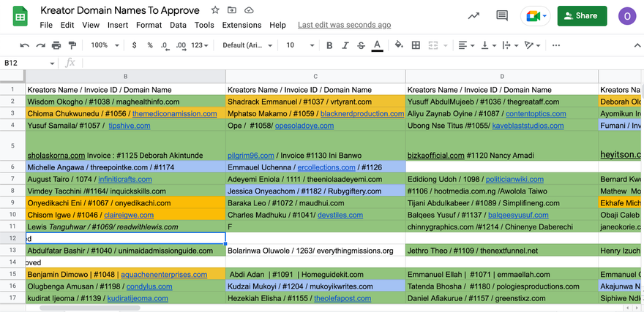Open the Insert menu
The image size is (644, 312).
click(118, 25)
